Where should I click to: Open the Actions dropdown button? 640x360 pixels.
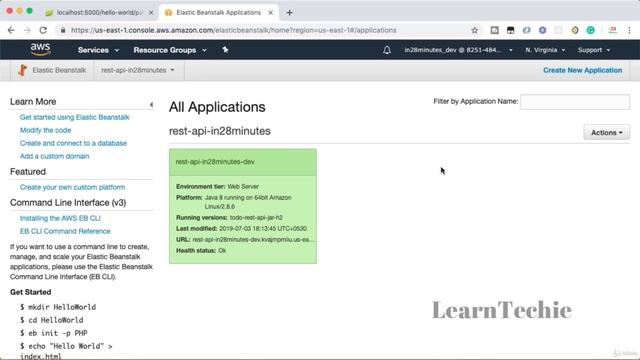pyautogui.click(x=607, y=133)
